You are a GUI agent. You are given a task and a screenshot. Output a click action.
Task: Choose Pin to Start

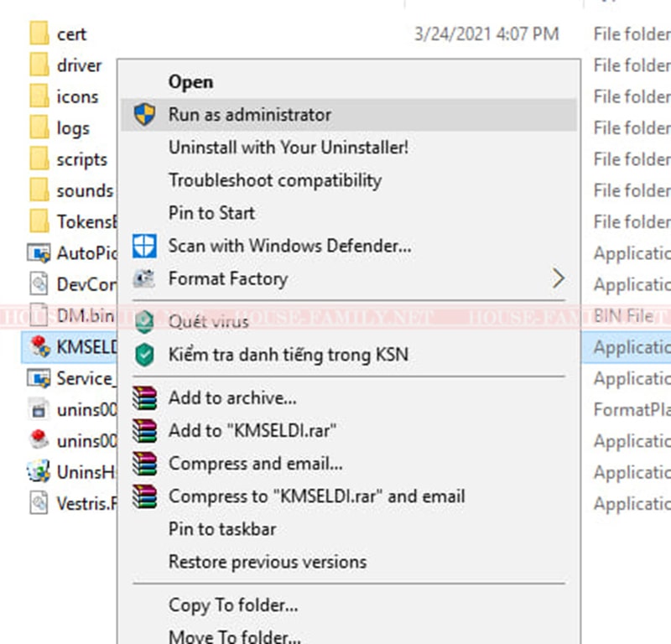click(x=211, y=213)
